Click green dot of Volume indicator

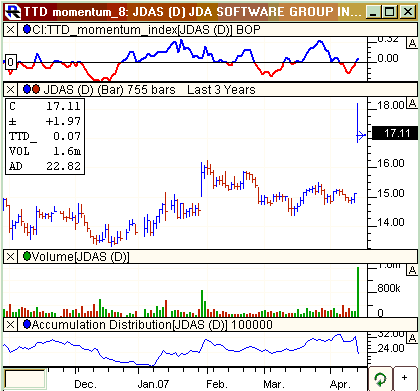[x=27, y=256]
